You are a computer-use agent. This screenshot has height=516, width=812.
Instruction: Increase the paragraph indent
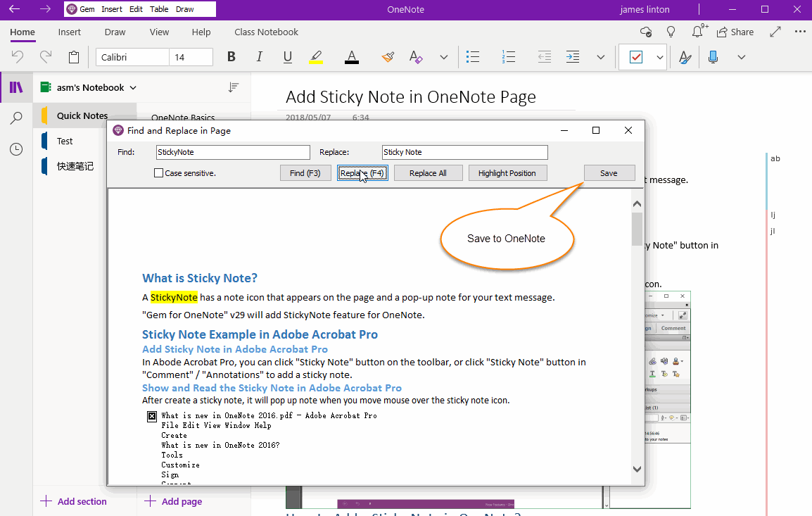(573, 57)
